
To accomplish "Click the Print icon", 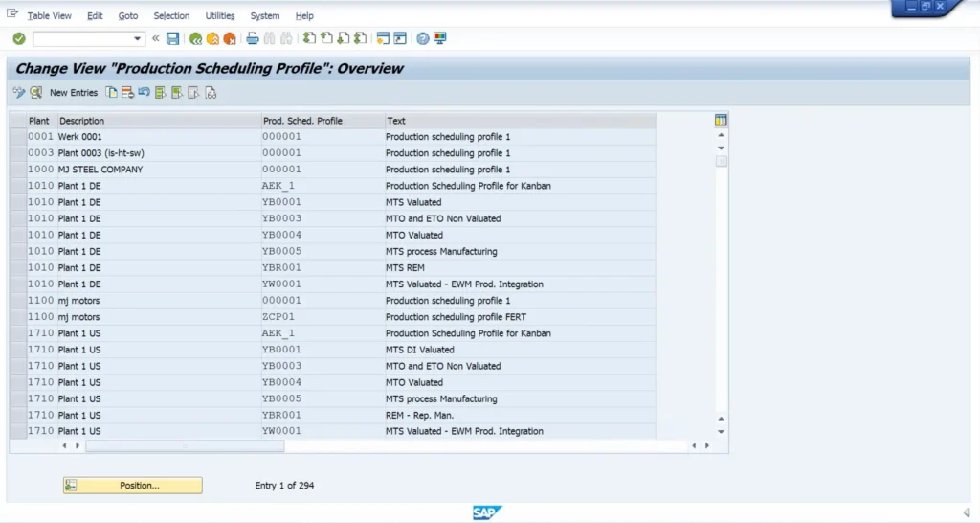I will tap(252, 38).
